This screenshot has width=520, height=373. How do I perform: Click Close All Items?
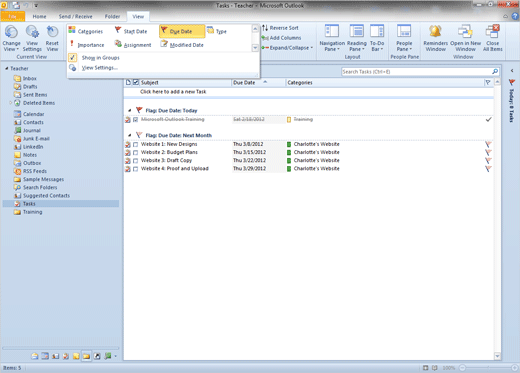click(x=492, y=38)
